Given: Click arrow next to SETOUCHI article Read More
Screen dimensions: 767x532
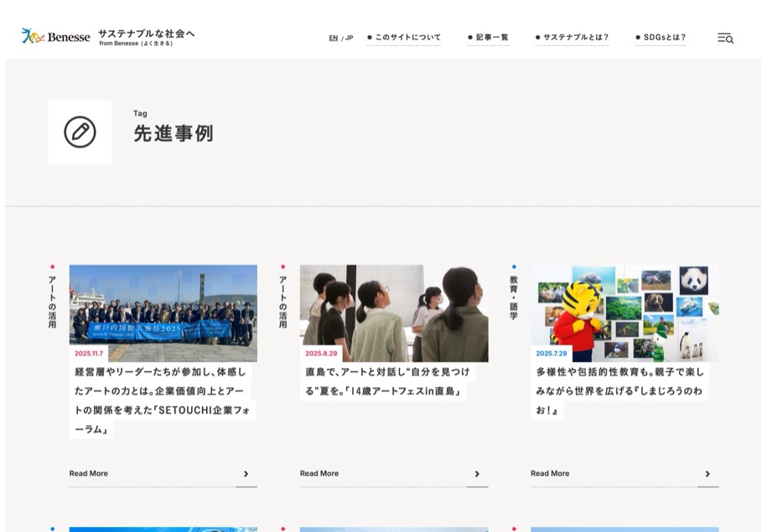Looking at the screenshot, I should click(x=246, y=474).
